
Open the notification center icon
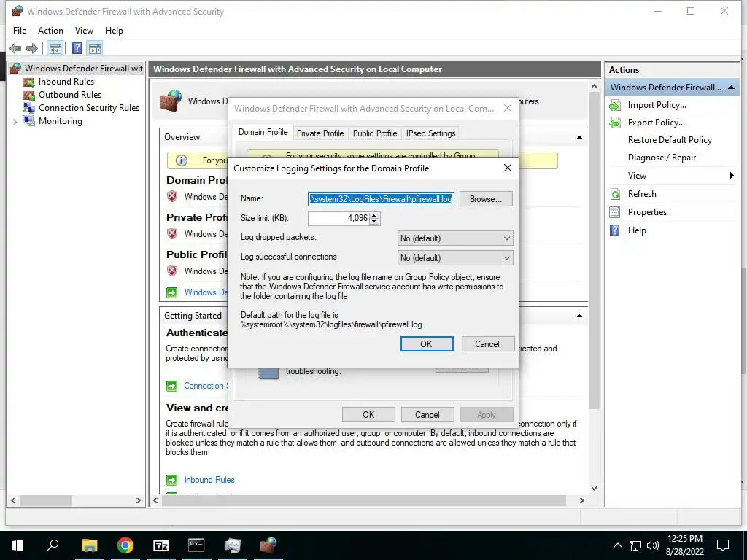[723, 545]
